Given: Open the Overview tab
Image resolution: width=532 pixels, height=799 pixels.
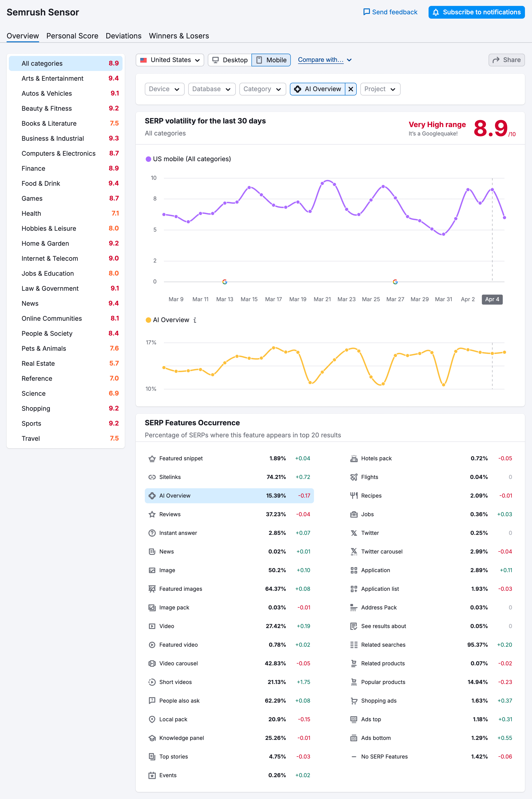Looking at the screenshot, I should [x=23, y=36].
